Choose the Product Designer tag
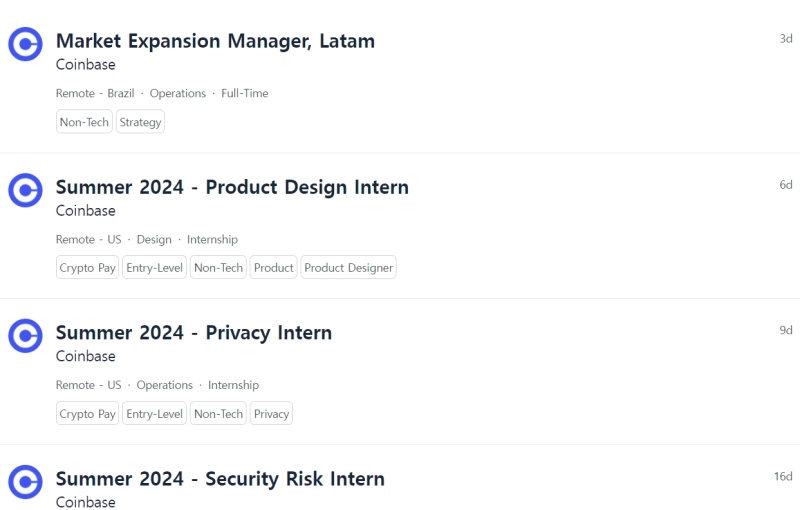This screenshot has width=800, height=510. pyautogui.click(x=349, y=268)
